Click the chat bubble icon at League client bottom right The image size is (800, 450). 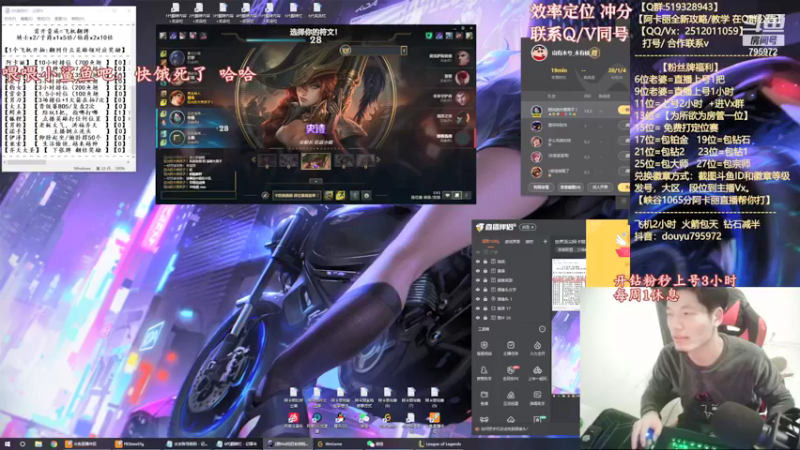click(x=457, y=195)
